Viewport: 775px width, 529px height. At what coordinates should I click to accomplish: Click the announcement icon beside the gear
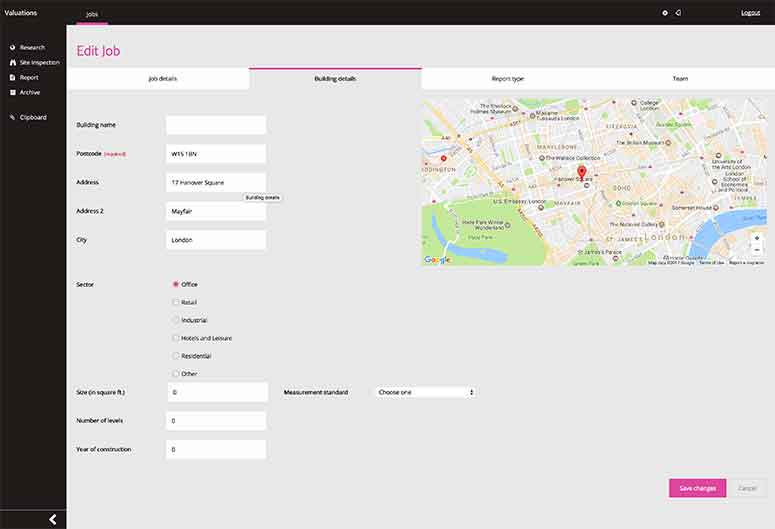(679, 13)
